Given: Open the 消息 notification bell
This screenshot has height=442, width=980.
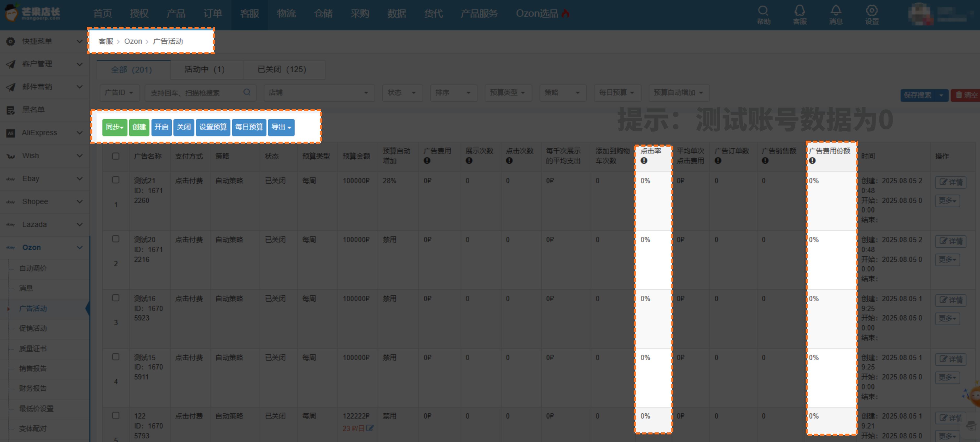Looking at the screenshot, I should (836, 11).
